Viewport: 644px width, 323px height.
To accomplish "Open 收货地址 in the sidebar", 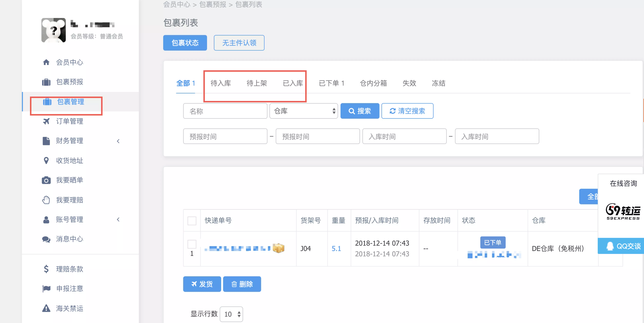I will [70, 161].
